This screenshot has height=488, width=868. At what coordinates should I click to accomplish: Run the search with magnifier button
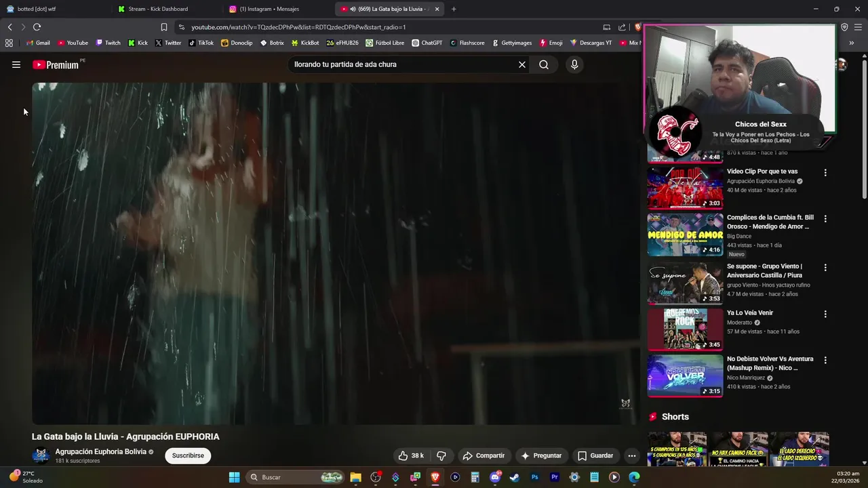(544, 64)
